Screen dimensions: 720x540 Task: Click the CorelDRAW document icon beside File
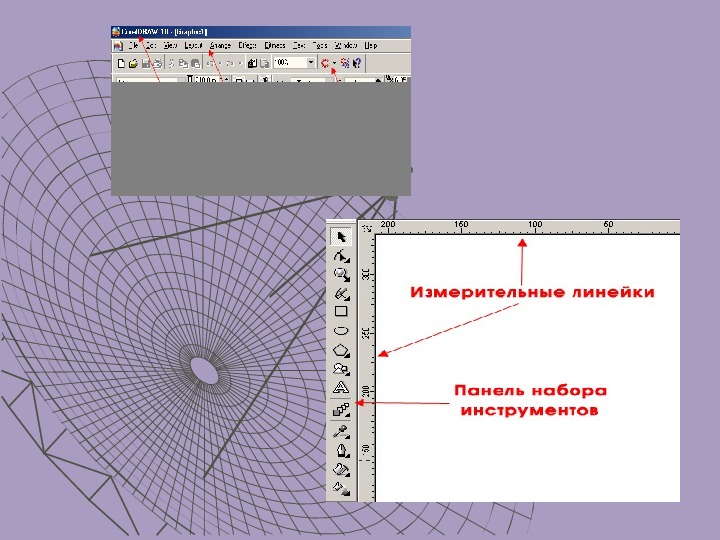pyautogui.click(x=118, y=45)
